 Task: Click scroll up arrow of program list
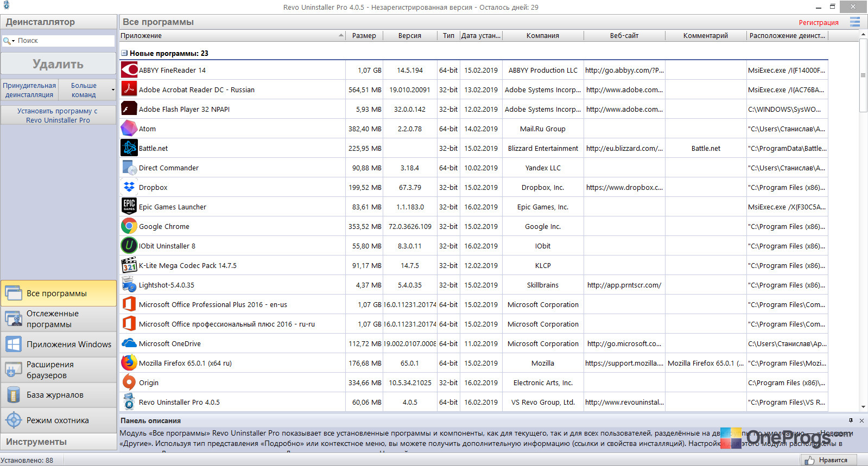pyautogui.click(x=863, y=34)
